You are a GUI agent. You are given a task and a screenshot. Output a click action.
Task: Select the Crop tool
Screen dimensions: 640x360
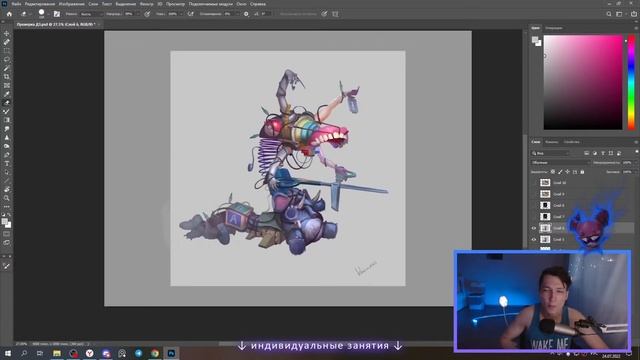tap(7, 76)
